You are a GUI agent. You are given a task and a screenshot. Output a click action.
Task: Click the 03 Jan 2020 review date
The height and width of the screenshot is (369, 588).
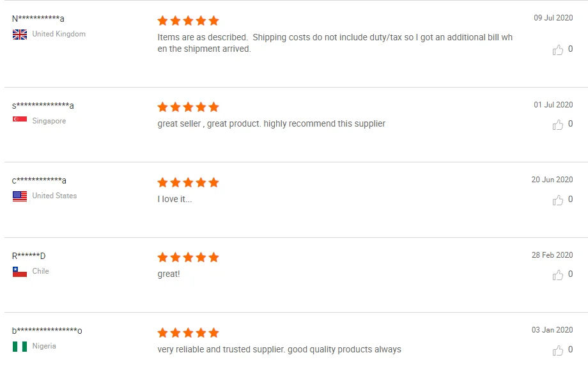tap(552, 330)
